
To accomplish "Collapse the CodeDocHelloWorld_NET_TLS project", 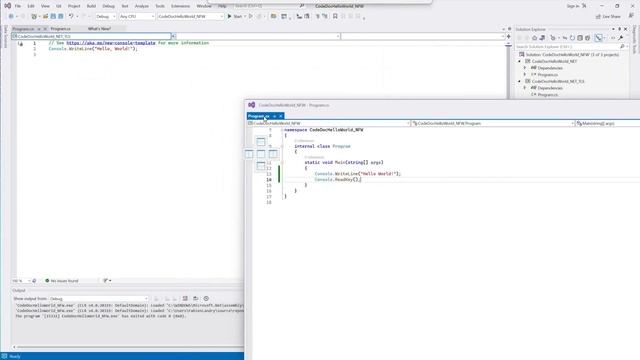I will click(x=520, y=81).
